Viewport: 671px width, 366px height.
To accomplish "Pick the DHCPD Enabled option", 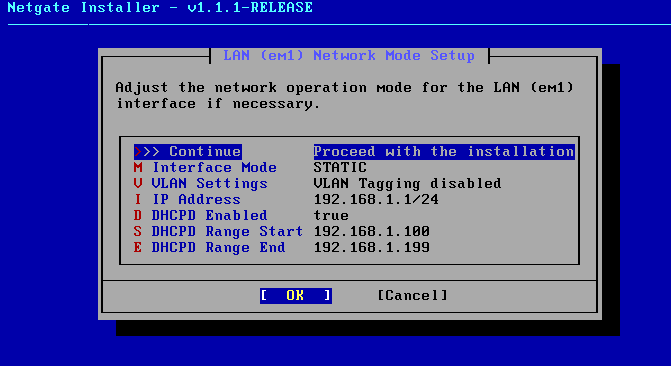I will coord(200,215).
